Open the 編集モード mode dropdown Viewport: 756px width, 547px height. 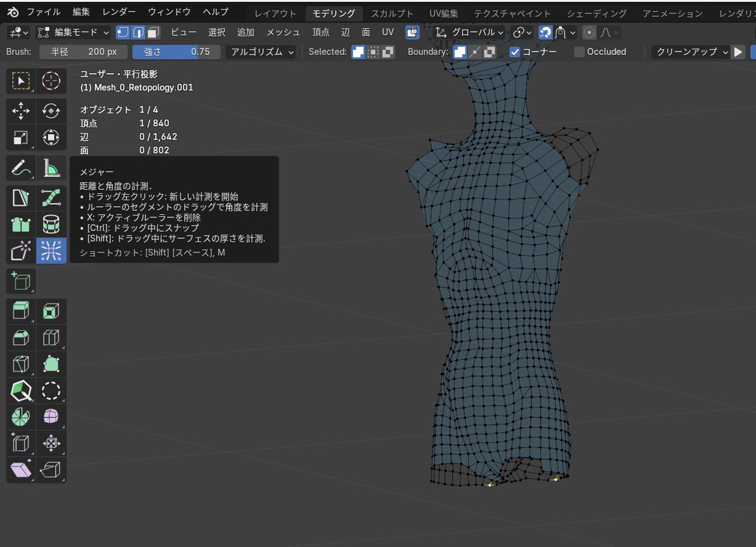[74, 32]
